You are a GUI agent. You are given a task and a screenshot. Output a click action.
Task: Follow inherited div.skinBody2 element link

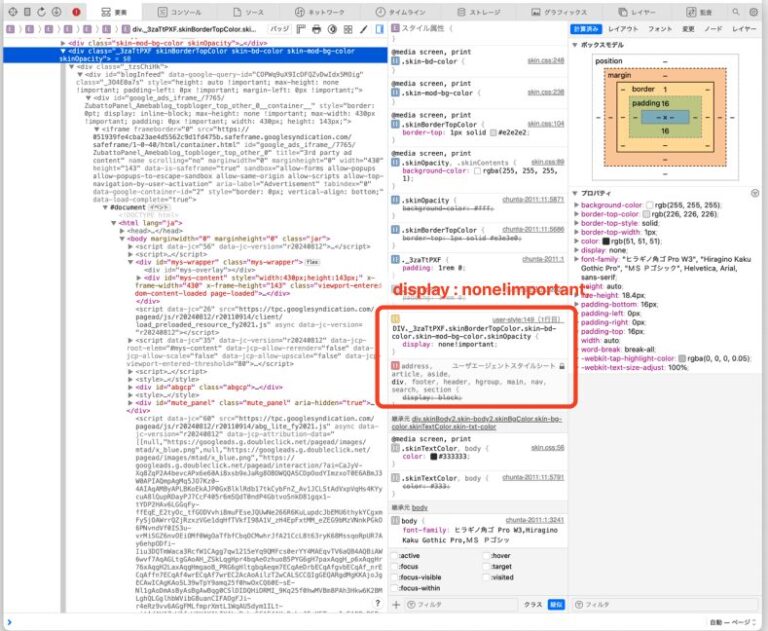pos(477,423)
